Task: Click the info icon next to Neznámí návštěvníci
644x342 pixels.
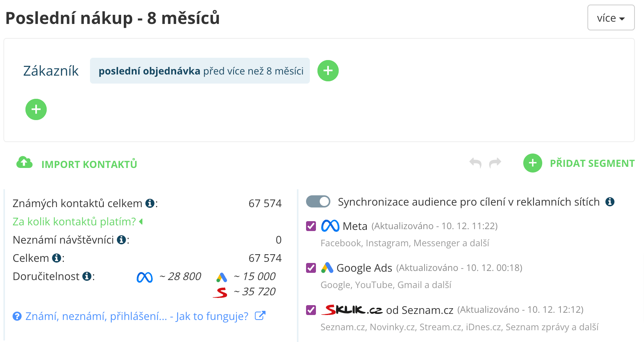Action: coord(121,239)
